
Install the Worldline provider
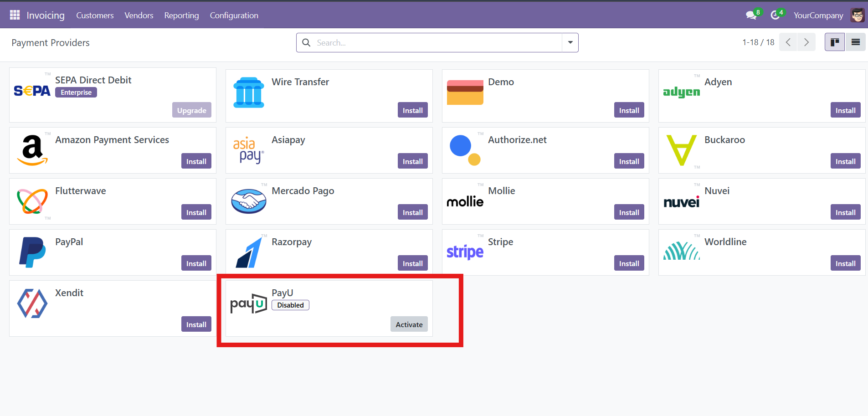(846, 263)
